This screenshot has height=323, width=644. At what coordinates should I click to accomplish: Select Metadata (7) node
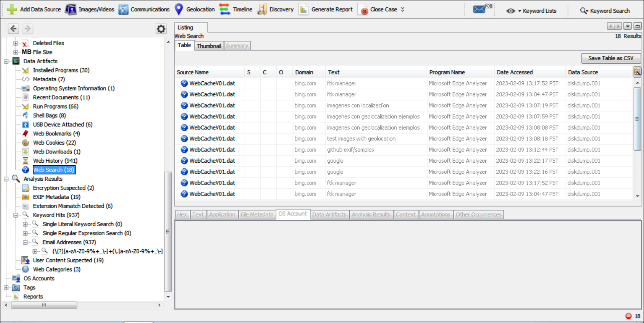[49, 79]
